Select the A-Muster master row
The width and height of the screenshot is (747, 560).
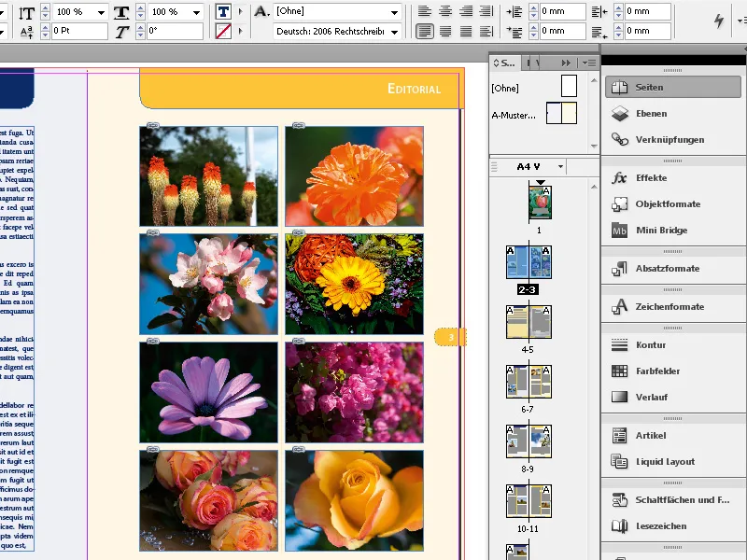(534, 115)
